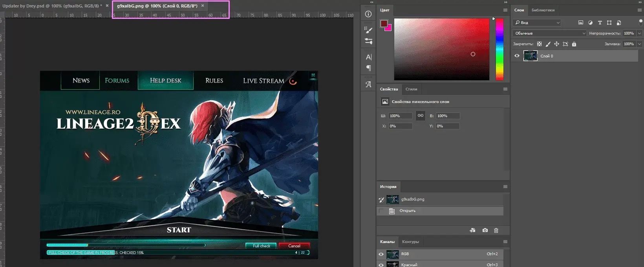Toggle RGB channel visibility eye
The width and height of the screenshot is (644, 267).
click(x=381, y=254)
